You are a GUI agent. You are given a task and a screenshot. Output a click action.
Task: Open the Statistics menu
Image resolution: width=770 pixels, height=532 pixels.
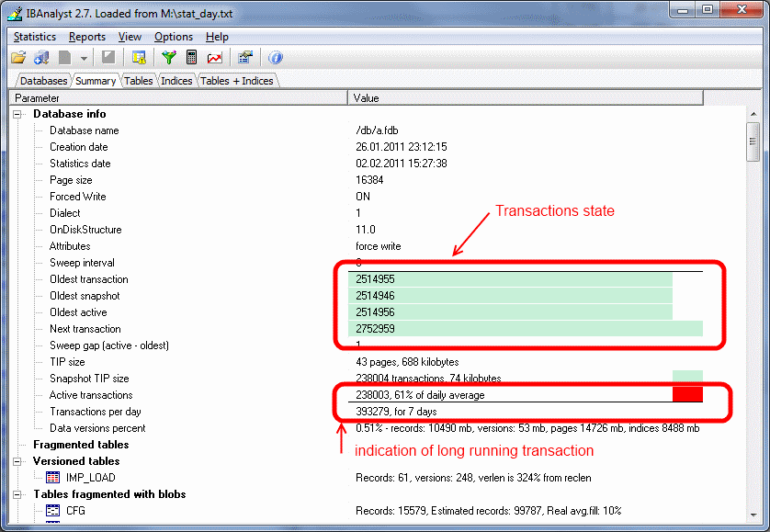35,37
